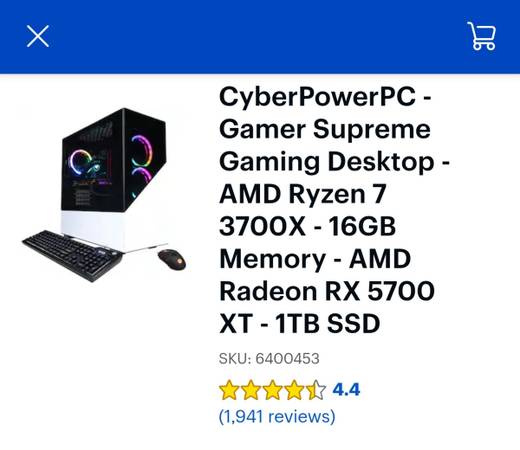Click the fourth yellow rating star
The width and height of the screenshot is (520, 450).
[x=294, y=390]
